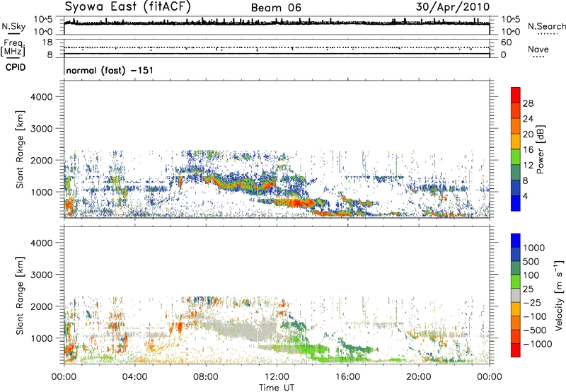The width and height of the screenshot is (566, 392).
Task: Click the 'Velocity [m s-1]' colorbar label
Action: coord(559,295)
